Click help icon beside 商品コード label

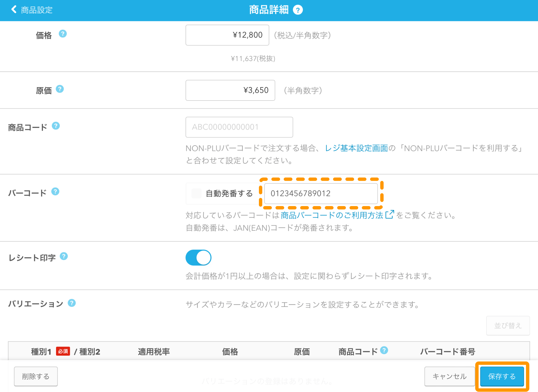click(x=56, y=126)
